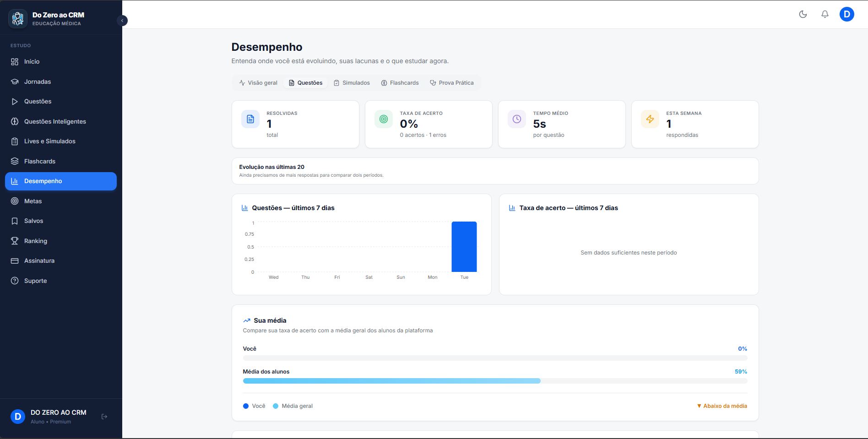Click the blue Tue bar in chart
This screenshot has height=439, width=868.
(464, 247)
